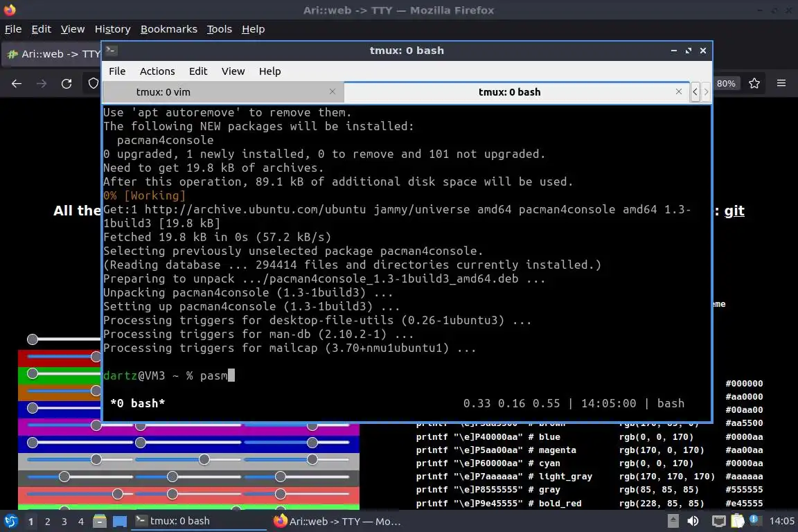The image size is (798, 532).
Task: Click the '*0 bash*' tmux status window label
Action: coord(137,403)
